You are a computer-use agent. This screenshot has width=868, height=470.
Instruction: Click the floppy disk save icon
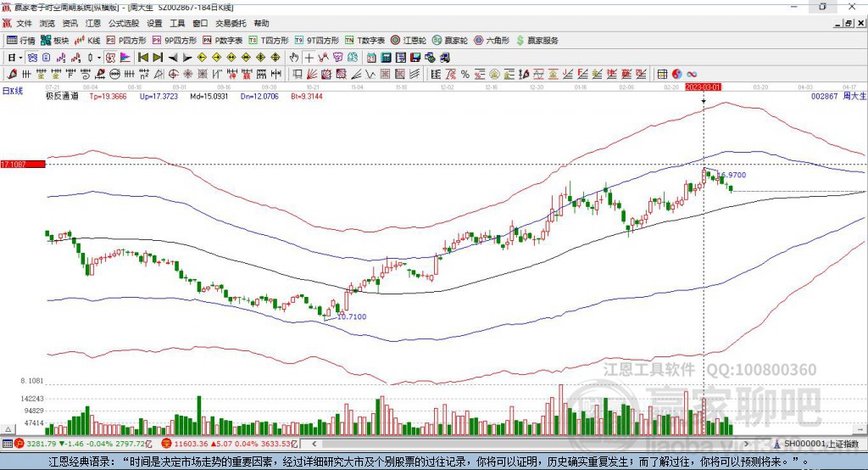coord(415,58)
